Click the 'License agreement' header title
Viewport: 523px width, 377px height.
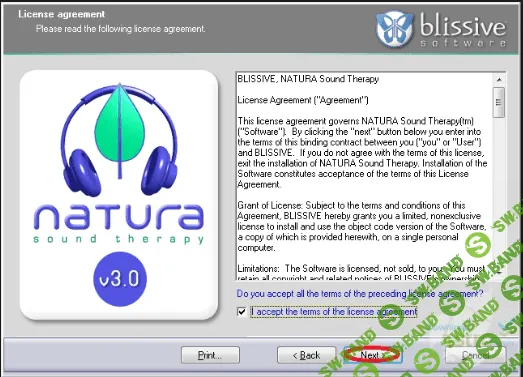tap(61, 14)
